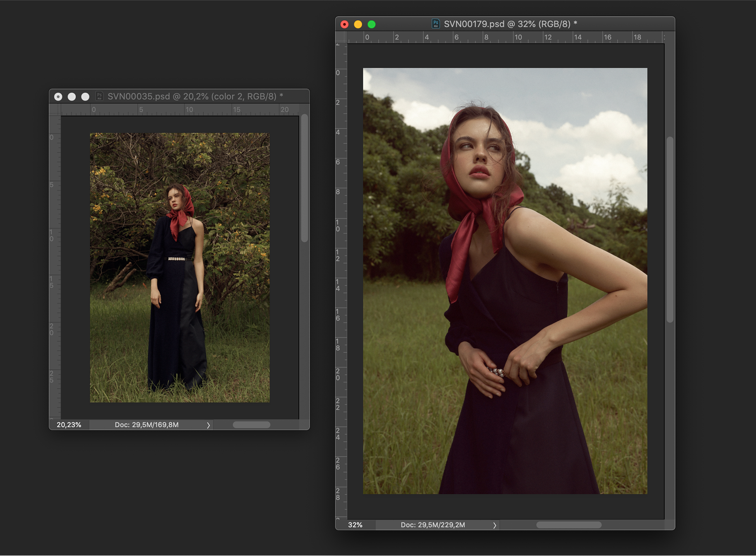Open Doc: 29,5M/229,2M status info popup
The image size is (756, 556).
click(433, 525)
